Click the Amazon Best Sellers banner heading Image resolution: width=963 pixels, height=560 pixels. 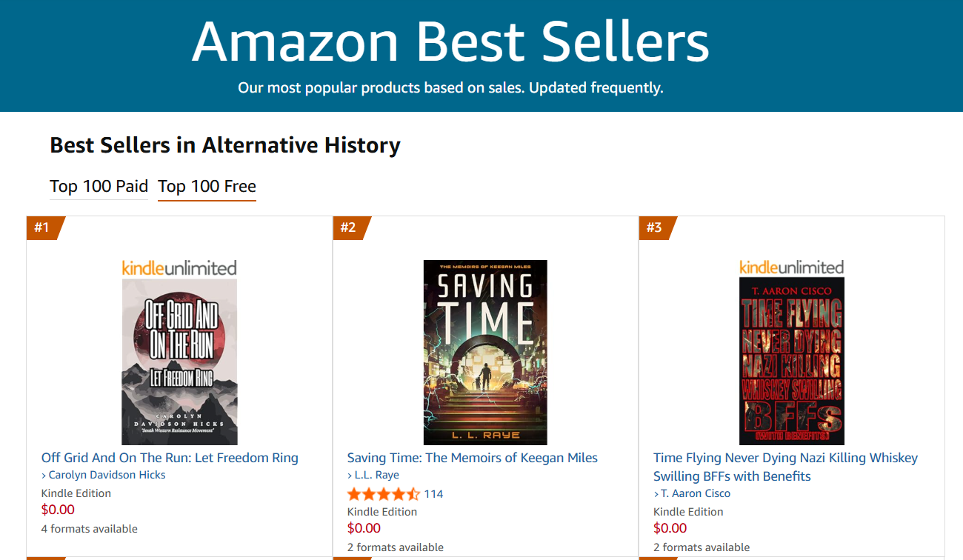[450, 41]
